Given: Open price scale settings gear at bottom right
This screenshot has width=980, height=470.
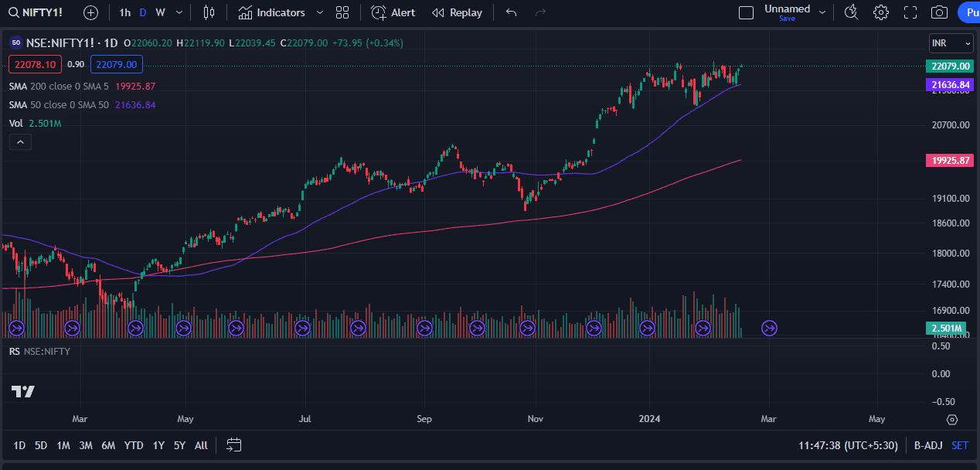Looking at the screenshot, I should [952, 419].
